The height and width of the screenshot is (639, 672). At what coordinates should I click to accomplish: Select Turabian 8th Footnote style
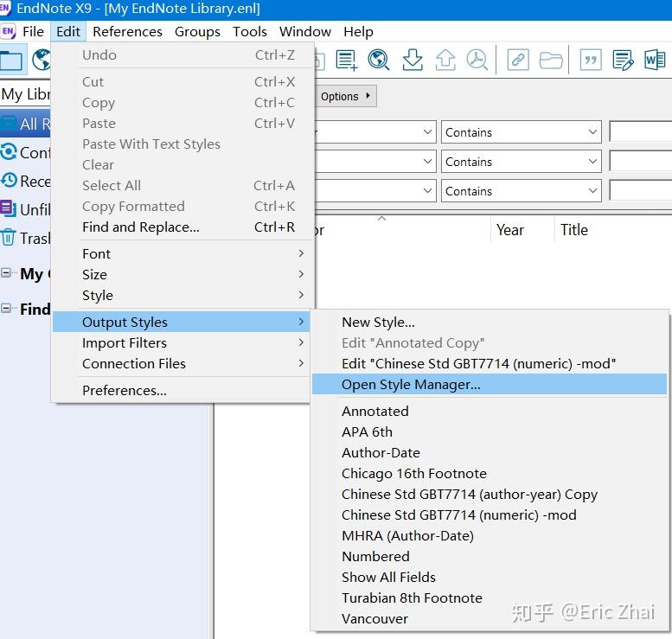(490, 597)
